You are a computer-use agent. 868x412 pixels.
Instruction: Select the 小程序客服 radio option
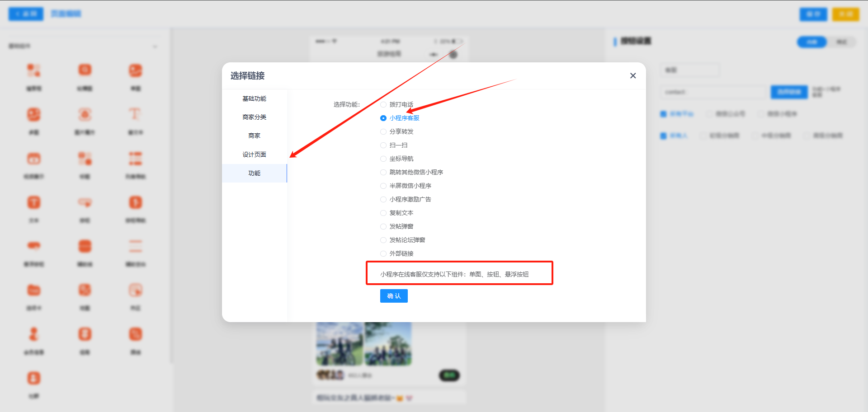point(383,118)
